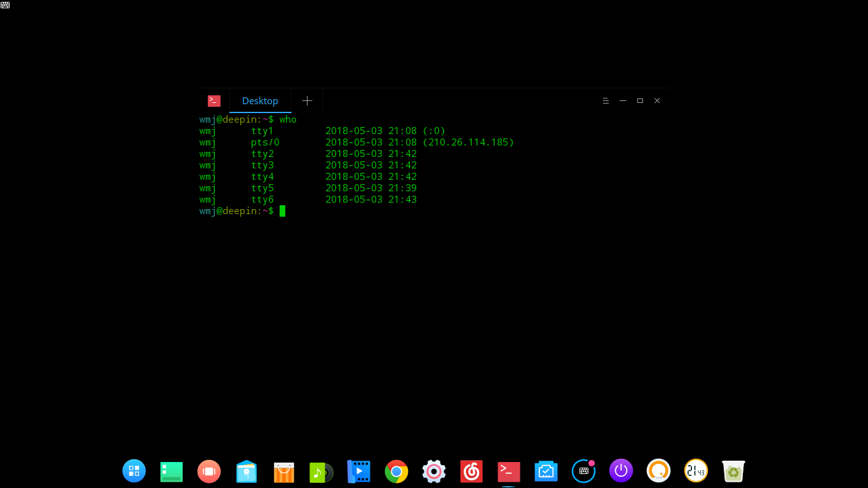Open the system monitor dock icon
This screenshot has height=488, width=868.
(x=546, y=471)
